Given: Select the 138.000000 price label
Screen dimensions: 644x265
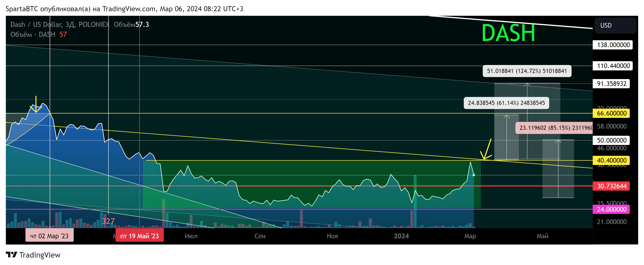Looking at the screenshot, I should click(613, 45).
